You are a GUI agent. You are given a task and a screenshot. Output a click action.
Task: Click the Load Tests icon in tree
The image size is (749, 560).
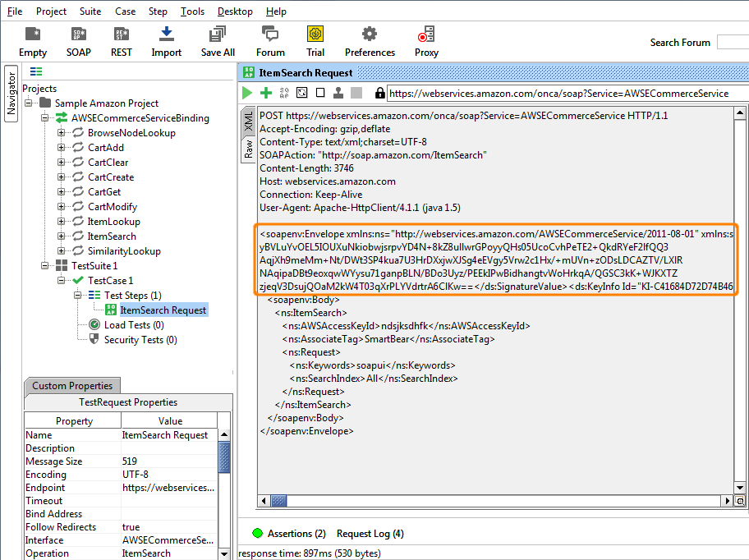click(x=94, y=324)
